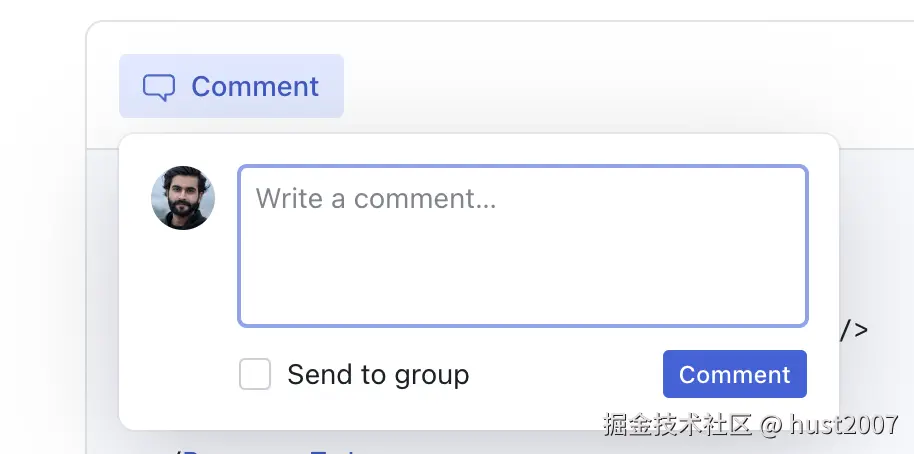Click the "Comment" label beside the speech bubble
Viewport: 914px width, 454px height.
pos(255,87)
